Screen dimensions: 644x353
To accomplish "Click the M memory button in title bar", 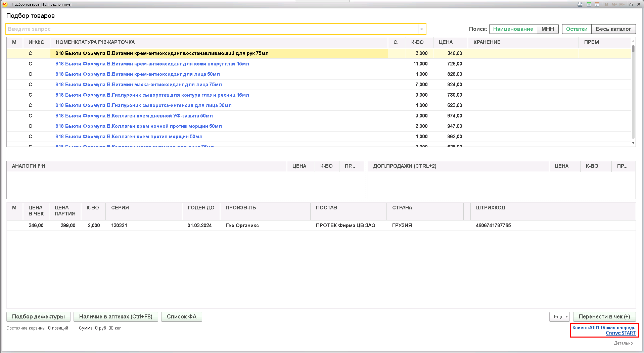I will click(606, 4).
